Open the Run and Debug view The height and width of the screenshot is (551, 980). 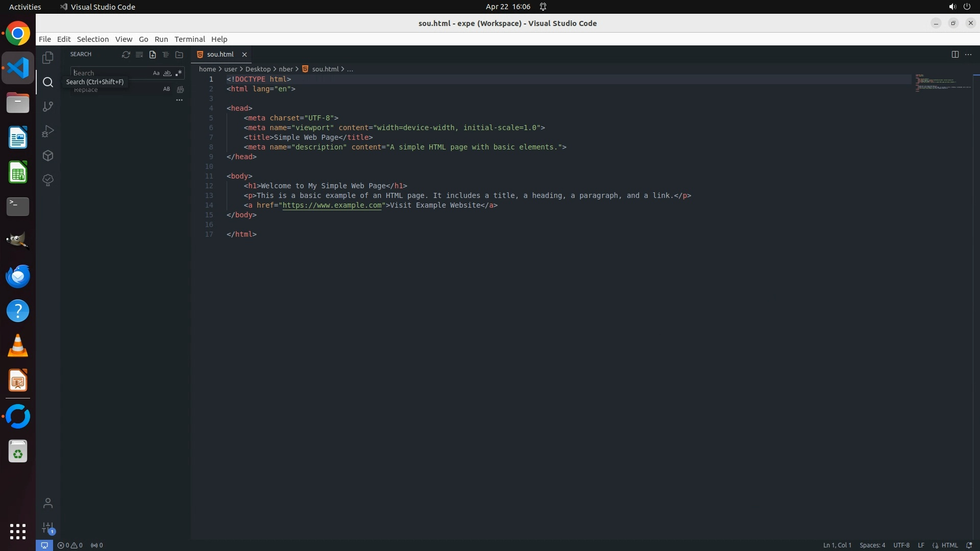click(x=48, y=131)
